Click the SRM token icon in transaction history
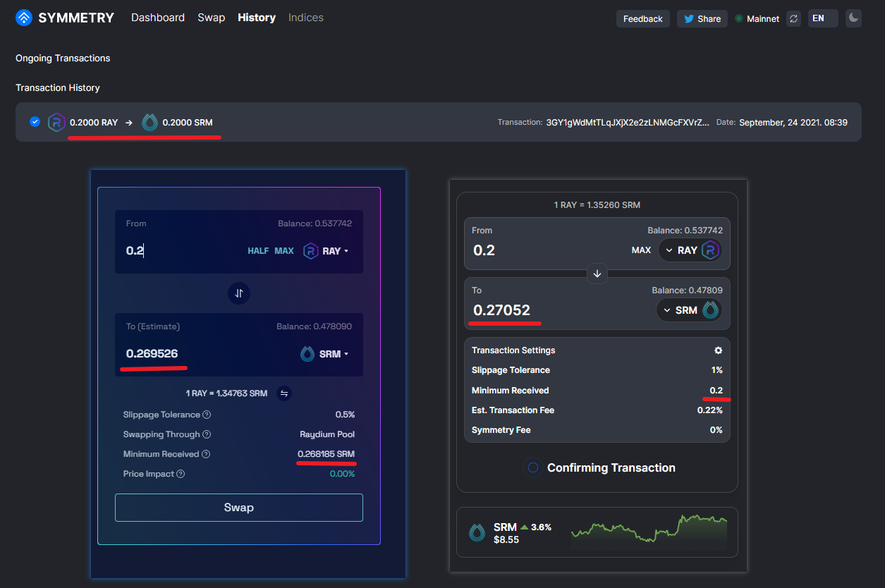This screenshot has height=588, width=885. click(x=149, y=122)
